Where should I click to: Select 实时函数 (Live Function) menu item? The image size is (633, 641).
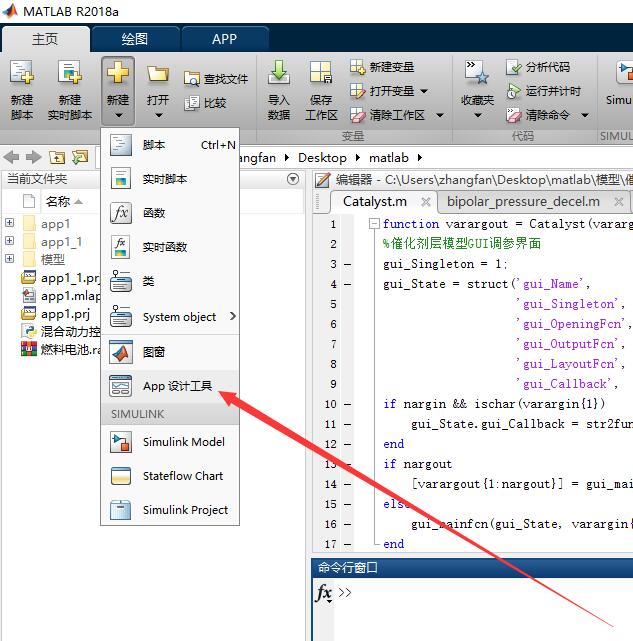coord(170,247)
